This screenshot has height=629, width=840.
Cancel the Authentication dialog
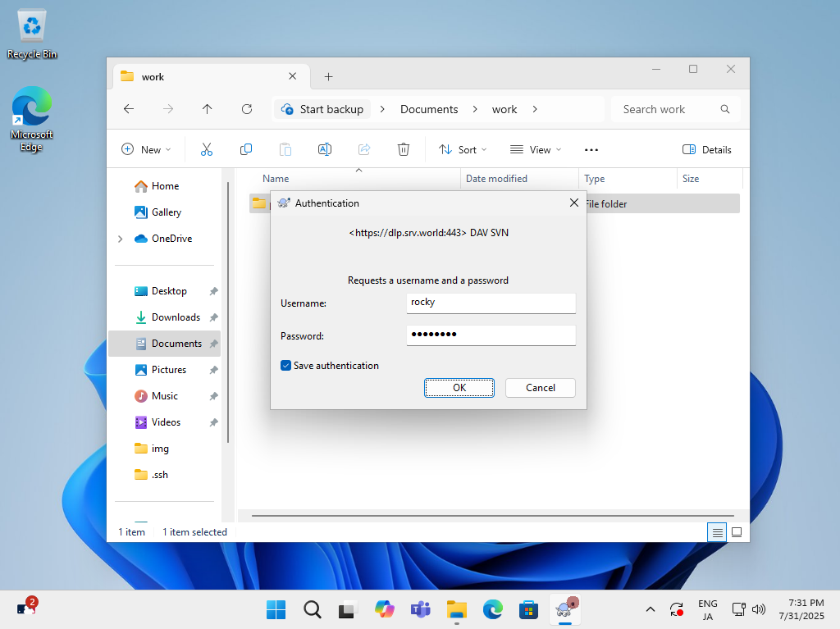click(x=540, y=388)
